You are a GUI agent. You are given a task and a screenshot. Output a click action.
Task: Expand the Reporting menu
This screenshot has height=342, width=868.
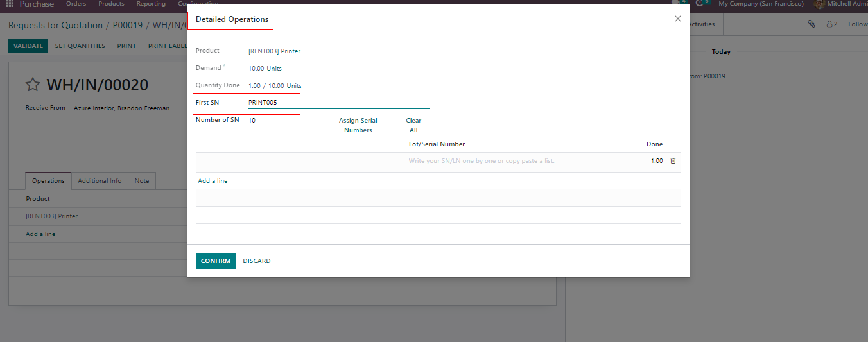[151, 4]
